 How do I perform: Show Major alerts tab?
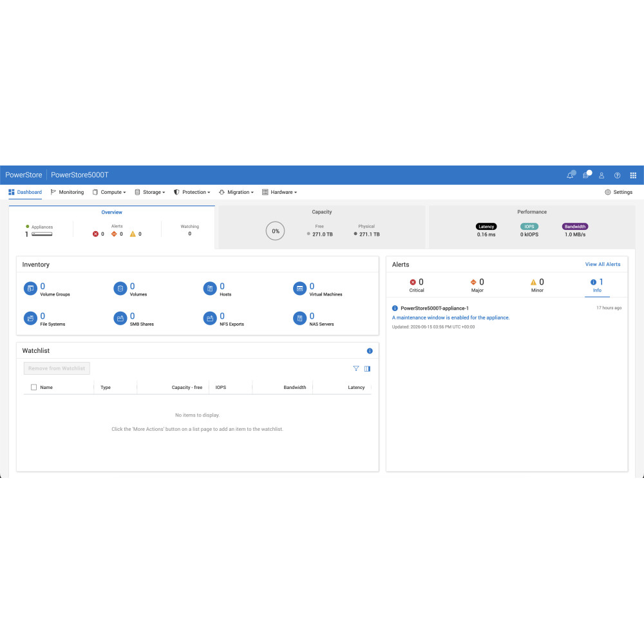477,285
